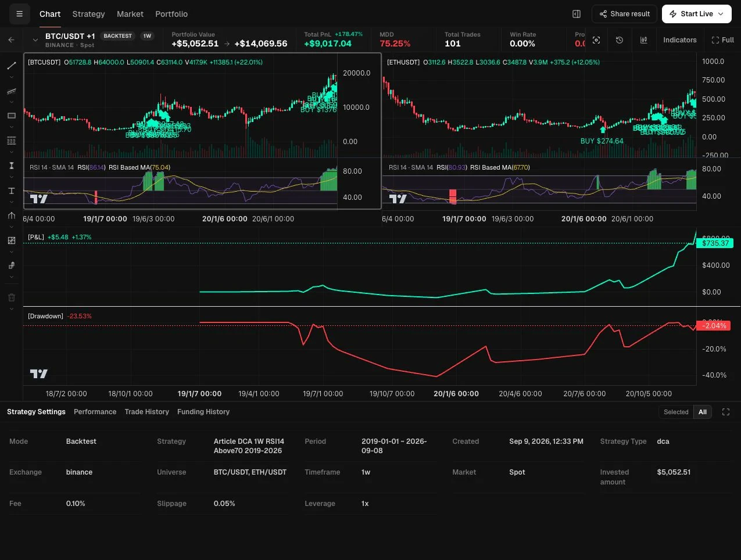Viewport: 741px width, 560px height.
Task: Select the rectangle shape tool
Action: [x=11, y=116]
